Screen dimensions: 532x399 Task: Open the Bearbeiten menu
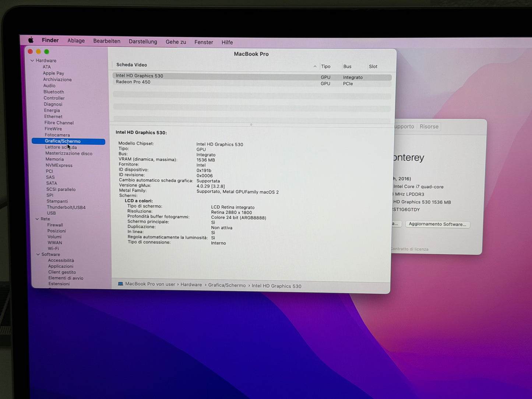[x=107, y=41]
